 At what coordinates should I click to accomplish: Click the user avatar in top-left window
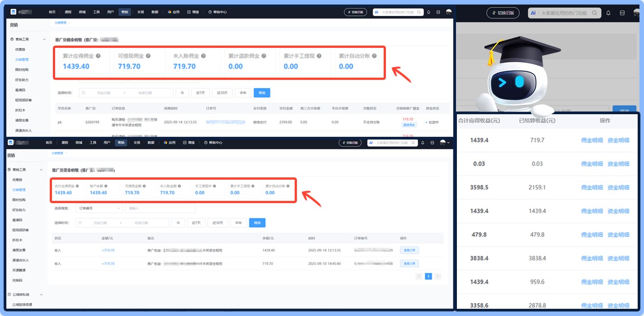tap(448, 12)
